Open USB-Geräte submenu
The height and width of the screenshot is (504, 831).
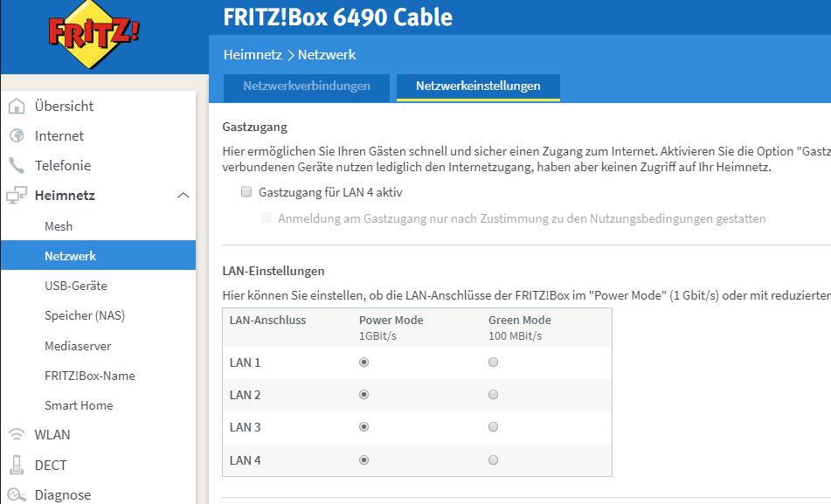76,286
